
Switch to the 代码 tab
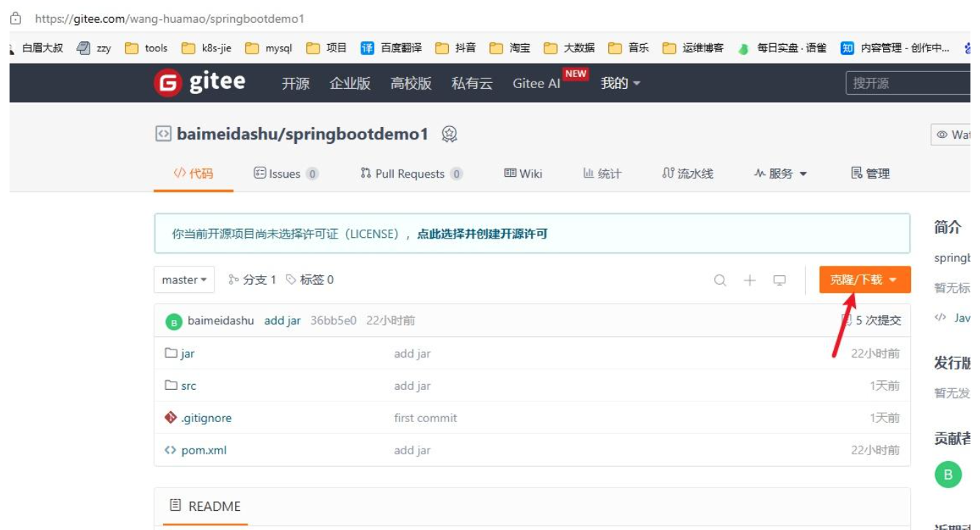click(193, 174)
